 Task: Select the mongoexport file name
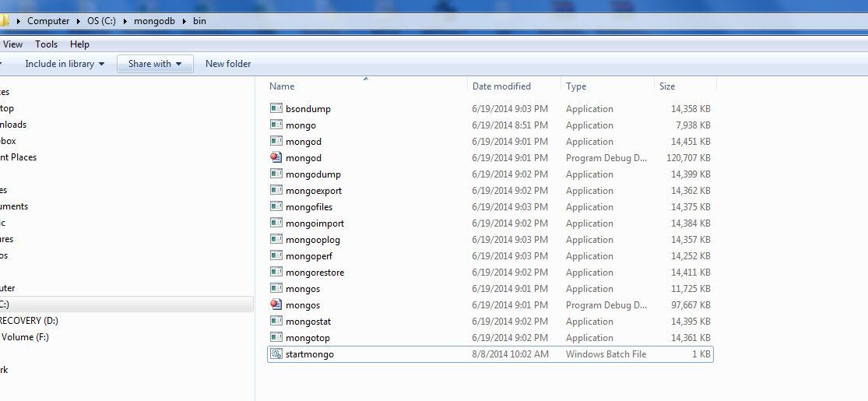tap(314, 191)
